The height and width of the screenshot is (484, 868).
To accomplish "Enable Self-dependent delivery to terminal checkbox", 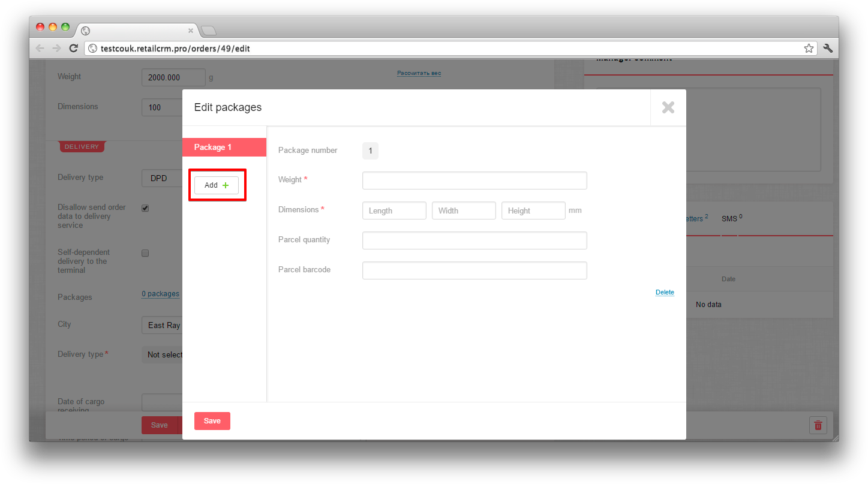I will [x=145, y=253].
